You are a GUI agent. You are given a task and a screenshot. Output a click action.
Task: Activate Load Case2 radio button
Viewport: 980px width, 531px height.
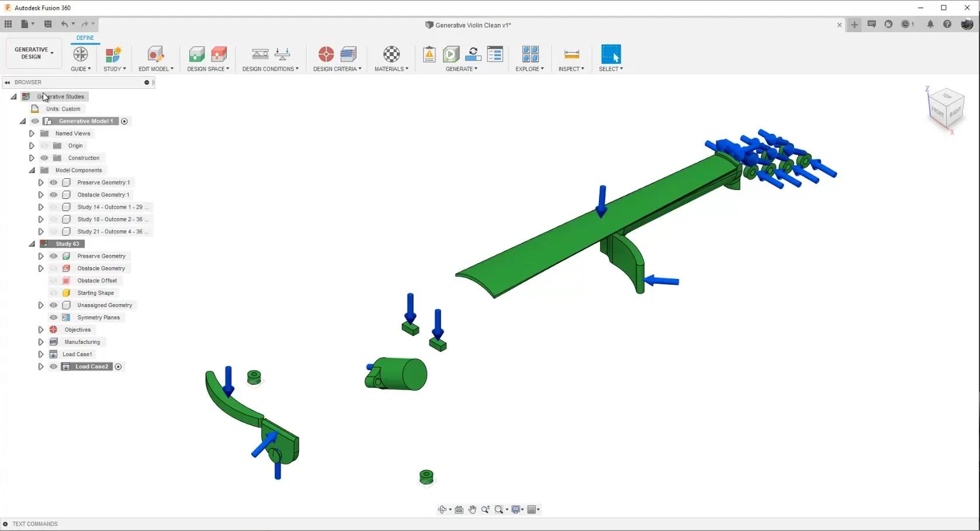(118, 367)
